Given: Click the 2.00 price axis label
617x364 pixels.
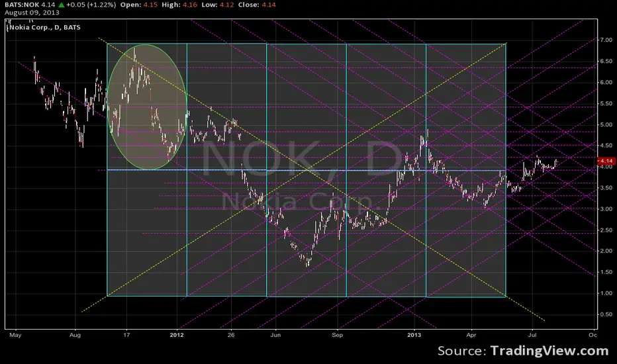Looking at the screenshot, I should pos(606,251).
